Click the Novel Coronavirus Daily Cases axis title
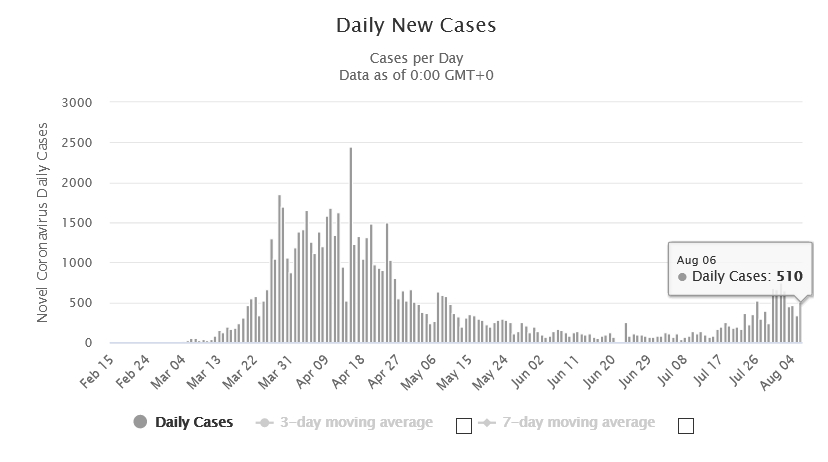 click(42, 222)
